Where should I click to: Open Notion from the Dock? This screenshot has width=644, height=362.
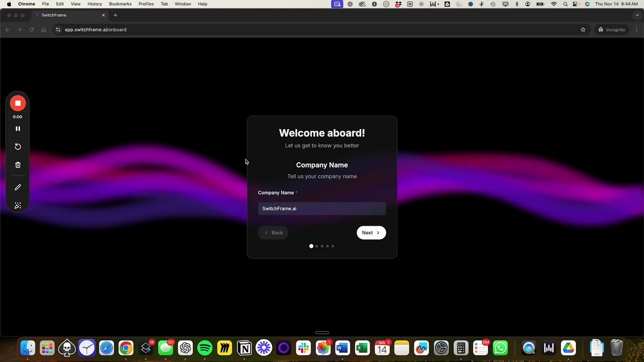point(245,348)
